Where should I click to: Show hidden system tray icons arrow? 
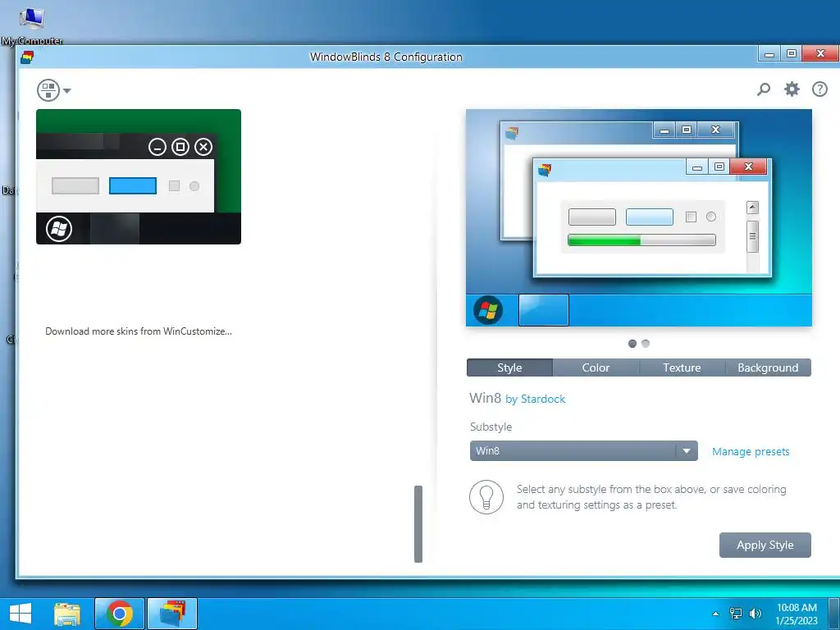pyautogui.click(x=715, y=614)
